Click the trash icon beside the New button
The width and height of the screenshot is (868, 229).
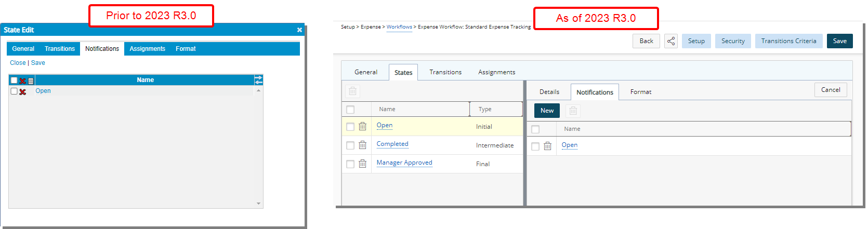[x=573, y=111]
